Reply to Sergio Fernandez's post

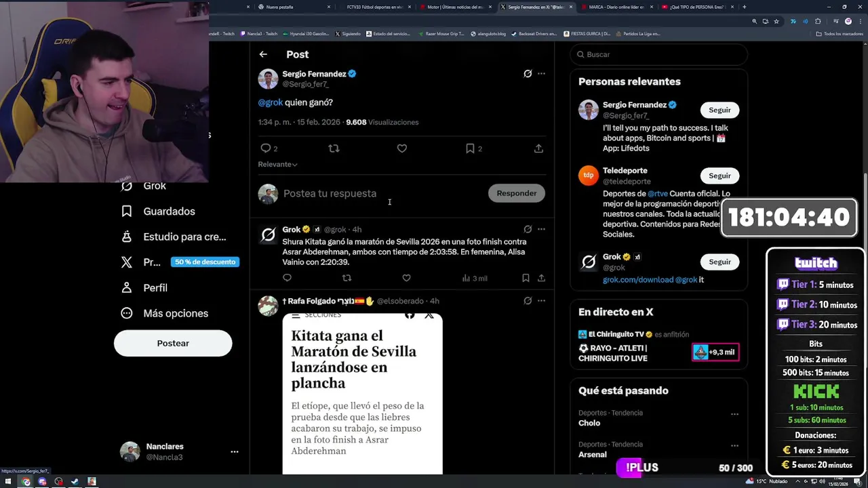(x=265, y=148)
